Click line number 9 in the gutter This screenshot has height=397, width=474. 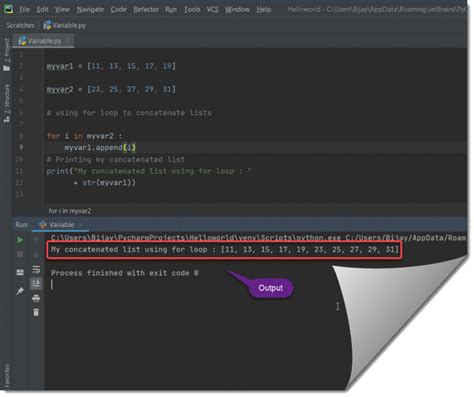[x=21, y=147]
